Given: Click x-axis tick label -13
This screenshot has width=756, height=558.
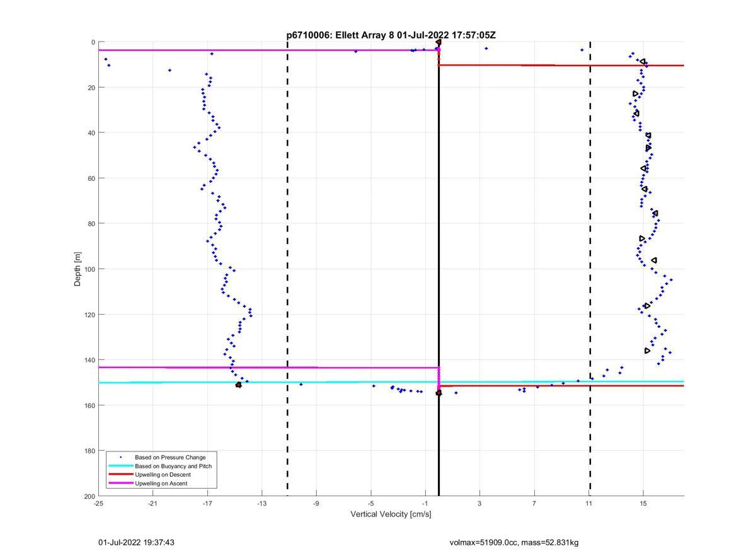Looking at the screenshot, I should click(x=261, y=503).
